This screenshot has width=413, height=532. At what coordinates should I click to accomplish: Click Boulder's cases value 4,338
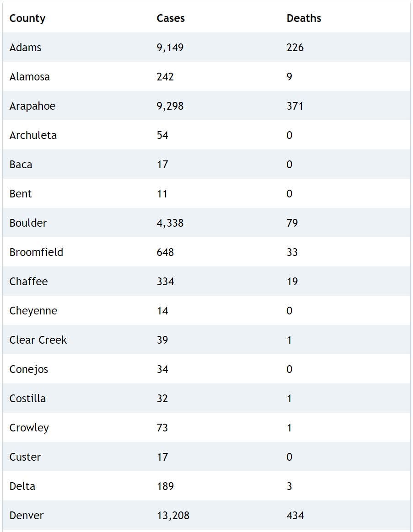coord(170,223)
